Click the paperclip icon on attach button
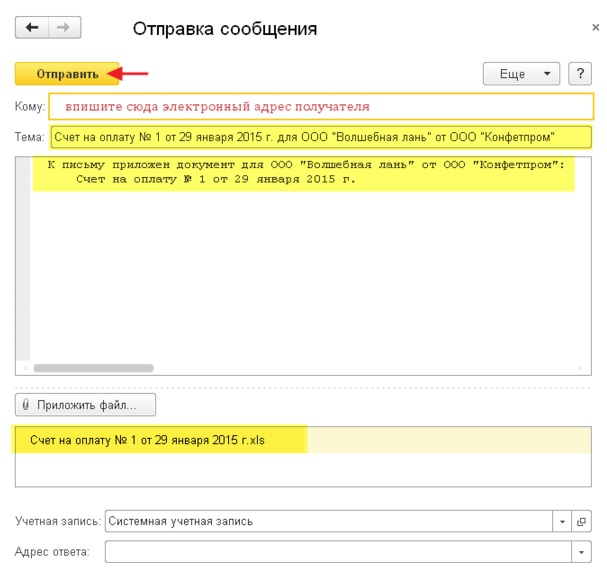The image size is (607, 580). coord(26,405)
